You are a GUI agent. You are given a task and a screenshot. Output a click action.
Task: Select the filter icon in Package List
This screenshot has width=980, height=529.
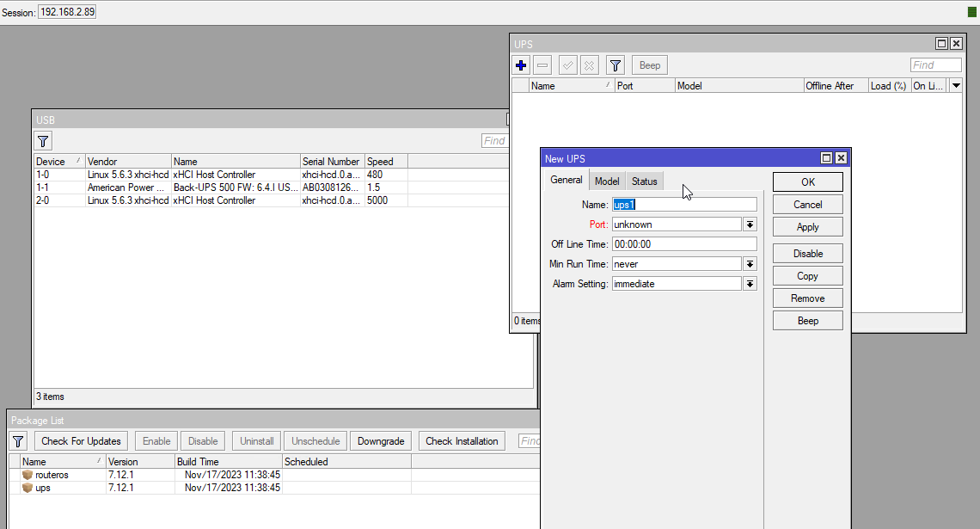point(17,440)
